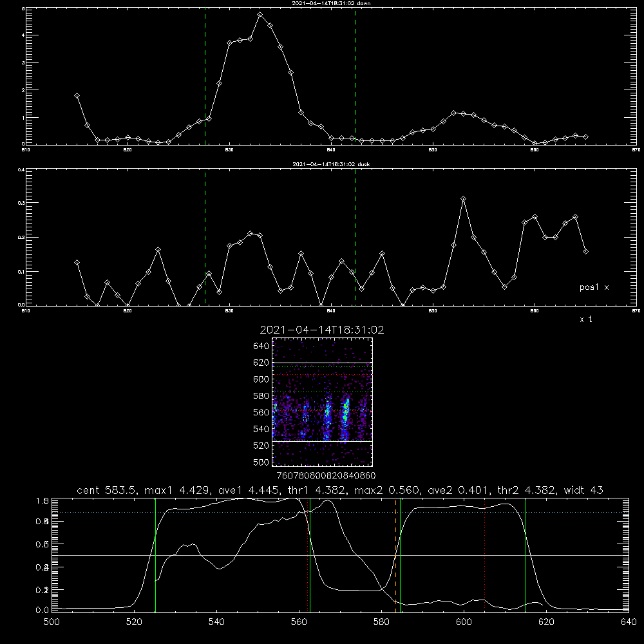The width and height of the screenshot is (644, 644).
Task: Click the green vertical line at 615 in bottom plot
Action: [526, 555]
